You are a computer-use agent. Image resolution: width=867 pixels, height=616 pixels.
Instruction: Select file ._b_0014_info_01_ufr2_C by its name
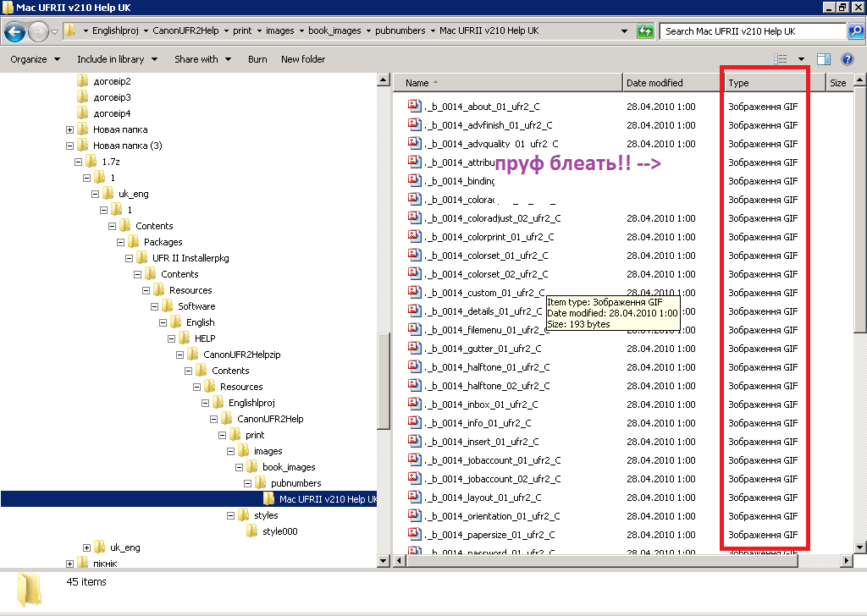click(478, 422)
